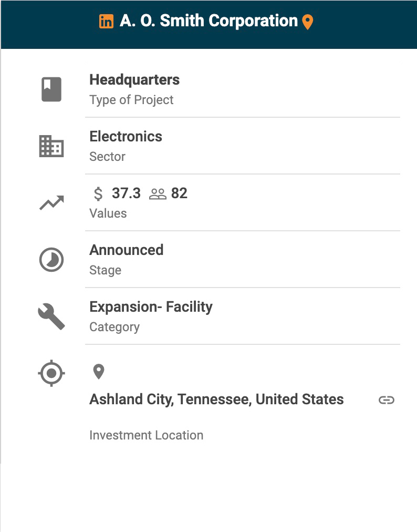Select the clock icon for Stage
417x532 pixels.
click(x=51, y=260)
